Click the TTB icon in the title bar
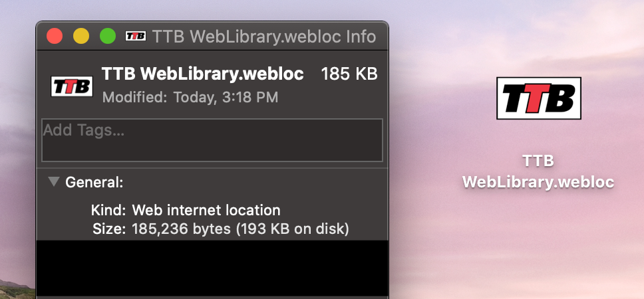 (136, 36)
